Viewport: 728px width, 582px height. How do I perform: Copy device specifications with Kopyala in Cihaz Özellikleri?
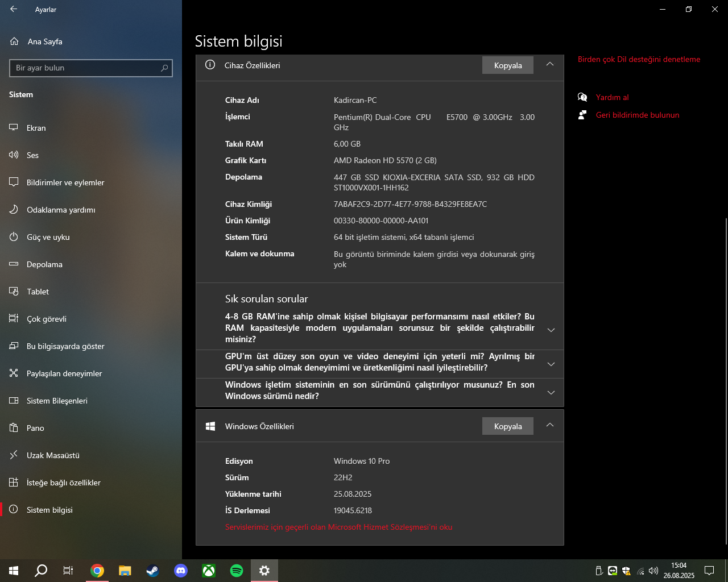(x=508, y=65)
